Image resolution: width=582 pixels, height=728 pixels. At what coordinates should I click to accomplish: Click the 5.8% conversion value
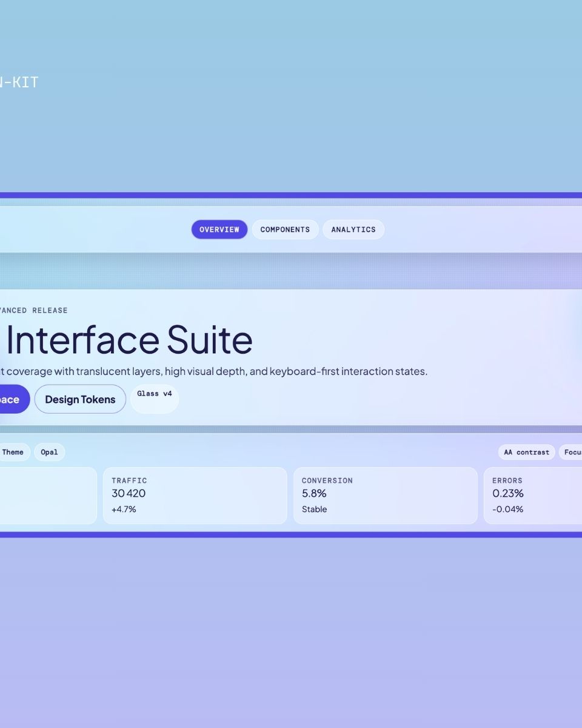pyautogui.click(x=314, y=493)
